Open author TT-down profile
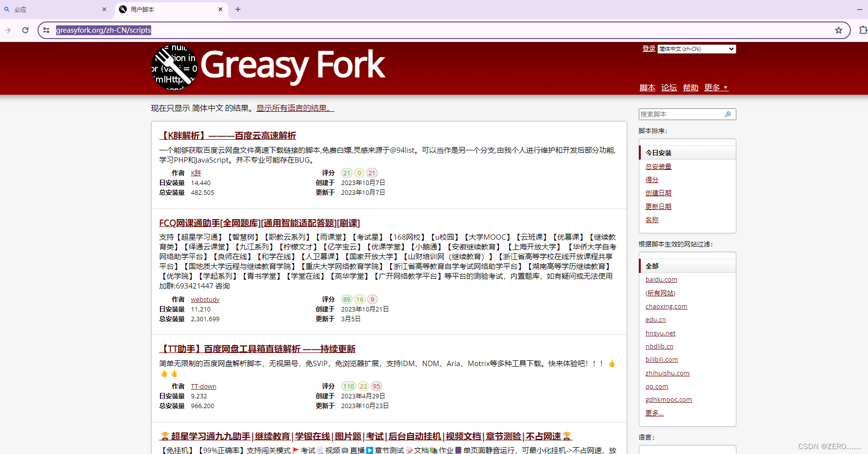This screenshot has width=868, height=454. tap(203, 386)
